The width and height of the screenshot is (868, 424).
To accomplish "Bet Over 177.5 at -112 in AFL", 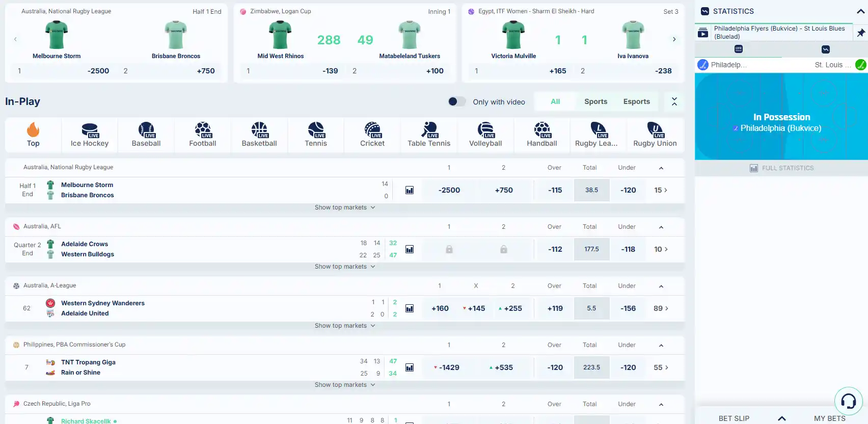I will 555,249.
